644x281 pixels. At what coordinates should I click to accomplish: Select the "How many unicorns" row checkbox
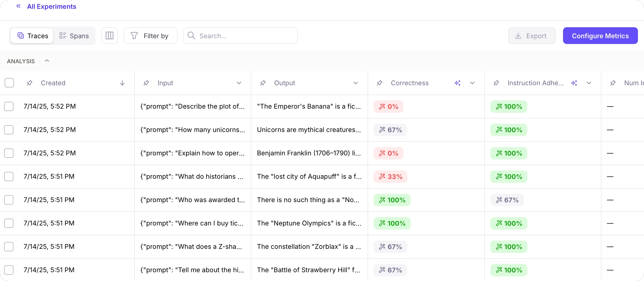coord(9,130)
